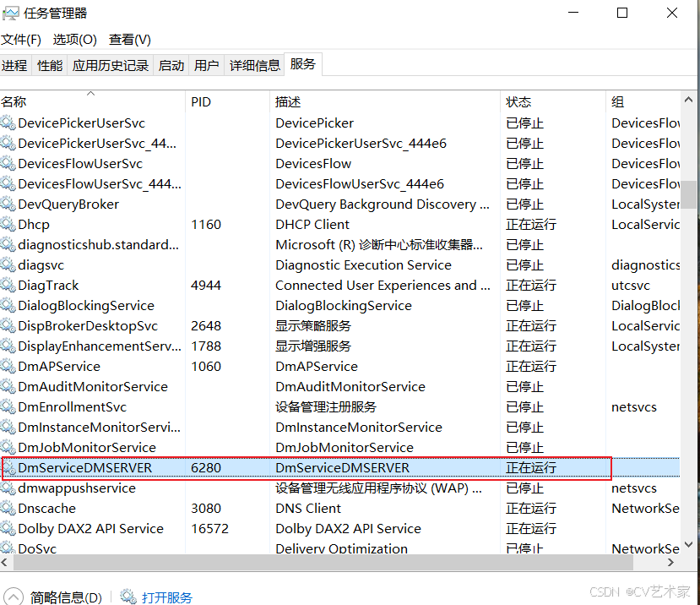The width and height of the screenshot is (700, 605).
Task: Click the gear icon beside DmAPService
Action: (8, 367)
